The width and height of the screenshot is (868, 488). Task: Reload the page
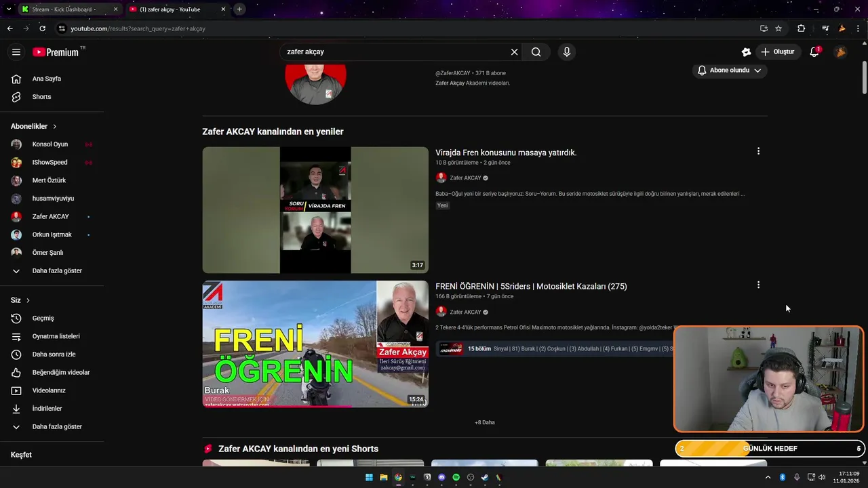coord(42,28)
